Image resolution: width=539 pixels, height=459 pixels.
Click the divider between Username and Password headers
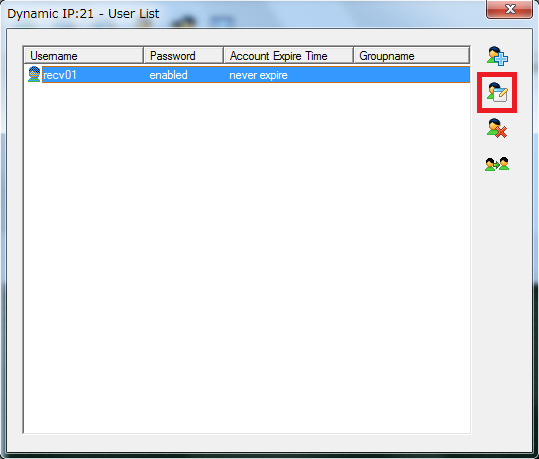(144, 55)
